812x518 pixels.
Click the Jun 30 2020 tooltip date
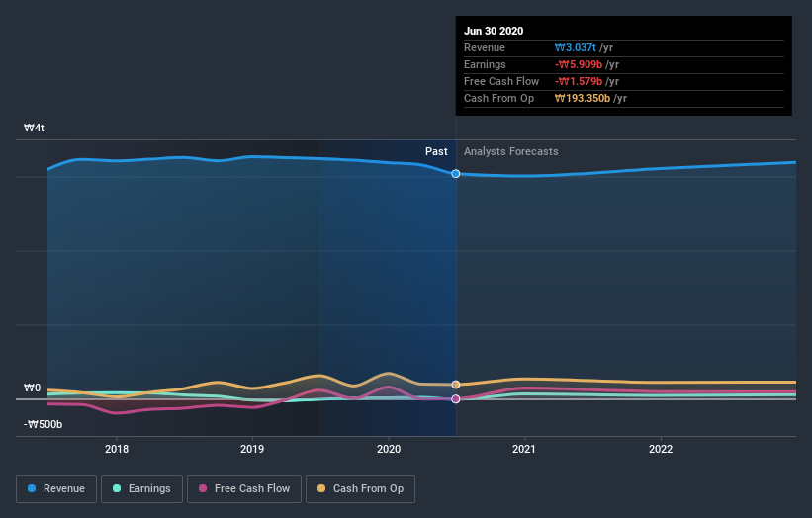[x=494, y=31]
